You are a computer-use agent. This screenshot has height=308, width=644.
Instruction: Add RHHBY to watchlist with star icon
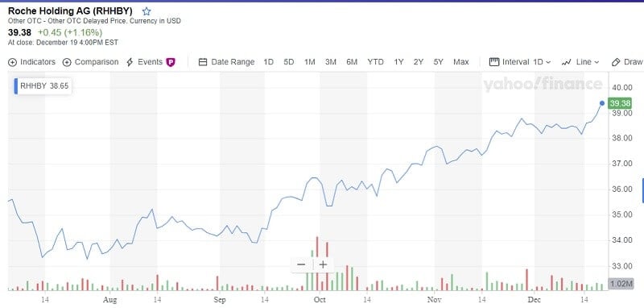tap(147, 11)
